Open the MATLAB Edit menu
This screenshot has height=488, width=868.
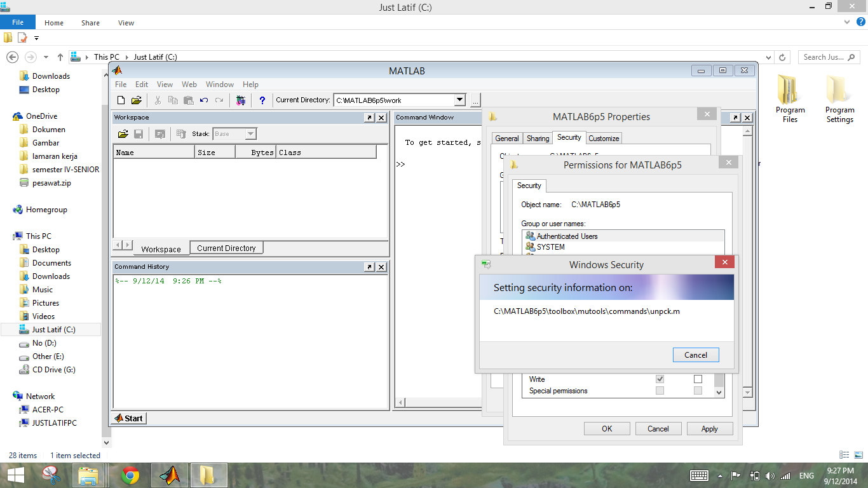coord(142,84)
